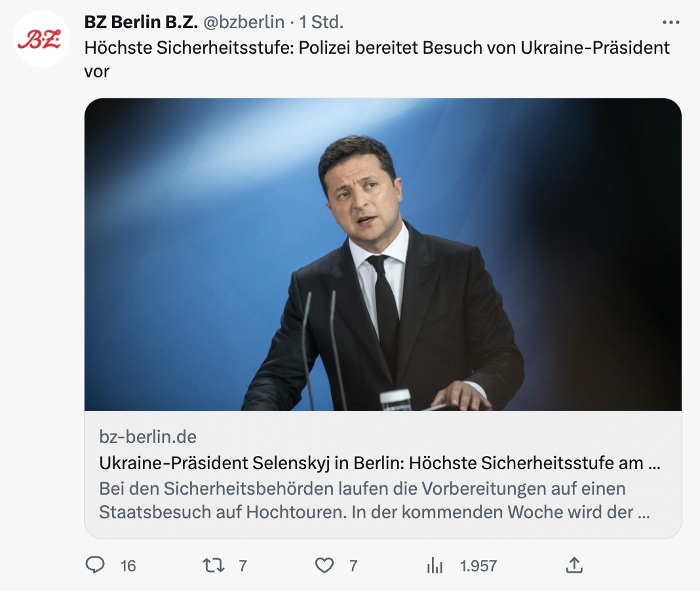Click the bz-berlin.de domain label
Viewport: 700px width, 591px height.
pos(147,436)
